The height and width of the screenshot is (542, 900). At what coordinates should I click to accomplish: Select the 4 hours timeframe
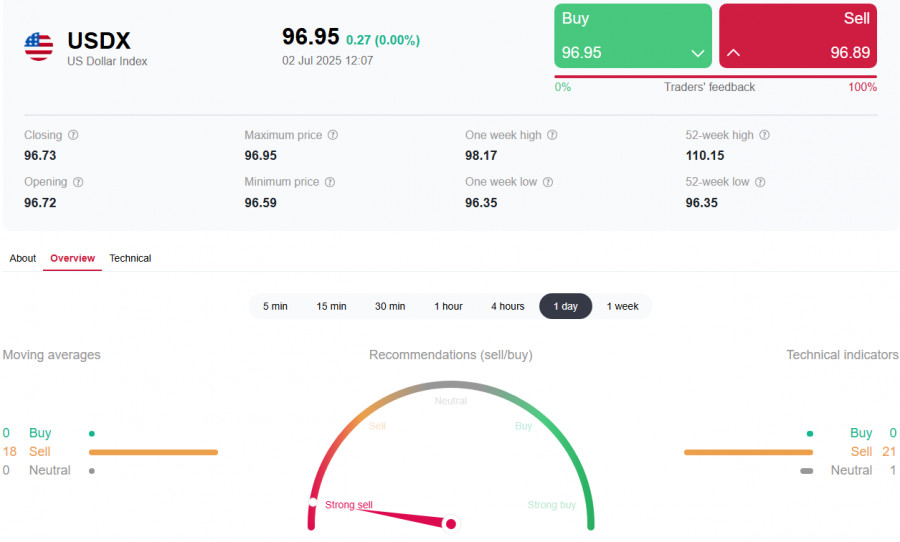[x=507, y=307]
